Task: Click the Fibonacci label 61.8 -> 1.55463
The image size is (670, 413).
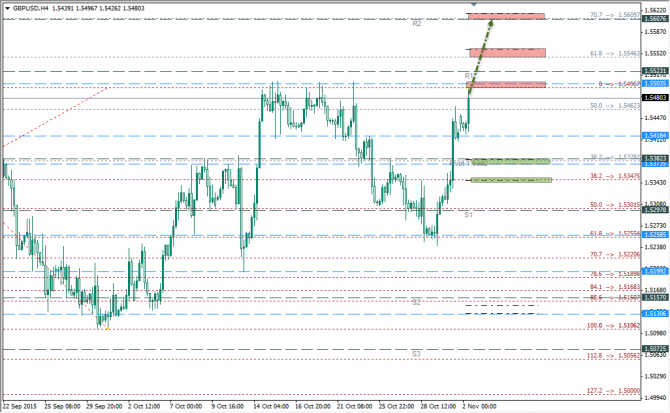Action: tap(615, 53)
